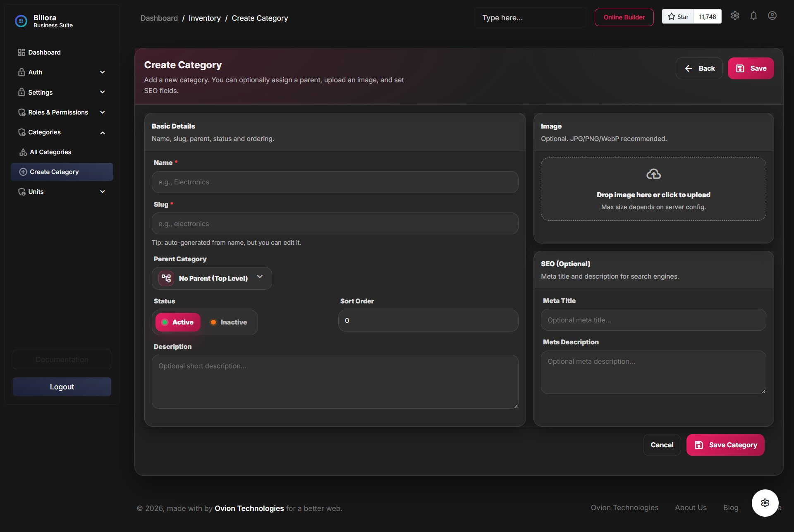Open the Inventory breadcrumb link
Screen dimensions: 794x532
[x=204, y=18]
